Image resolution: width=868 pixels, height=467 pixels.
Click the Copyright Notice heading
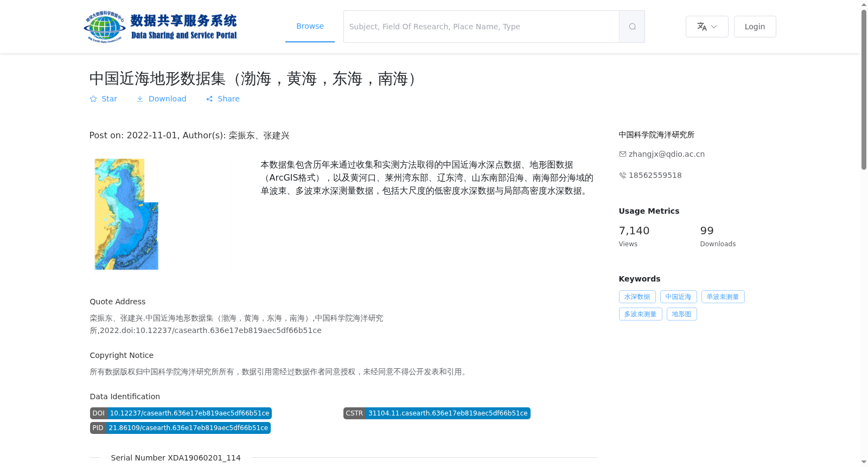pos(122,355)
